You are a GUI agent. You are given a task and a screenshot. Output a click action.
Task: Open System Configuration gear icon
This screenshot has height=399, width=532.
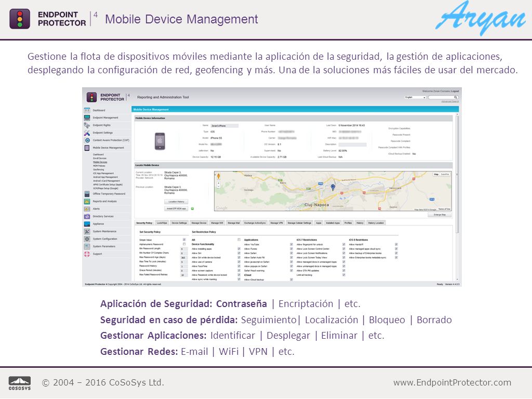coord(87,239)
